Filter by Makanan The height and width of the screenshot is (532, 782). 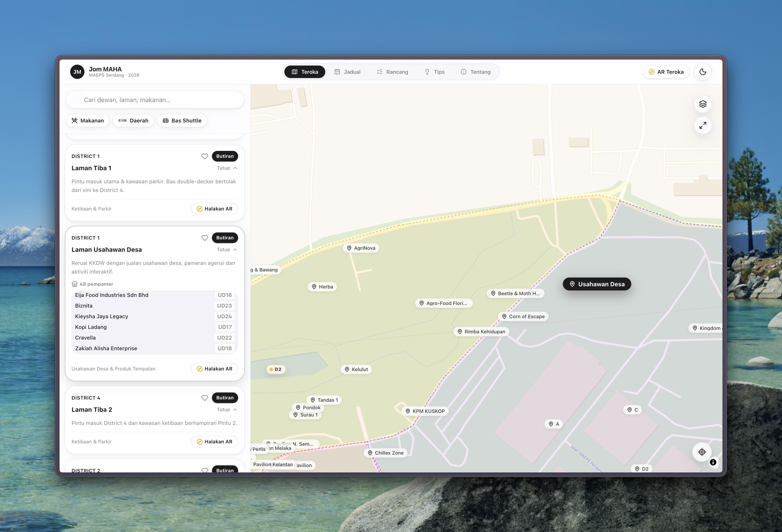(x=88, y=120)
